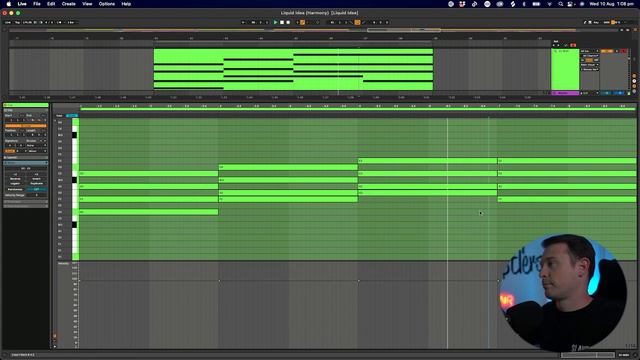Screen dimensions: 640x360
Task: Open the Options menu
Action: click(107, 4)
